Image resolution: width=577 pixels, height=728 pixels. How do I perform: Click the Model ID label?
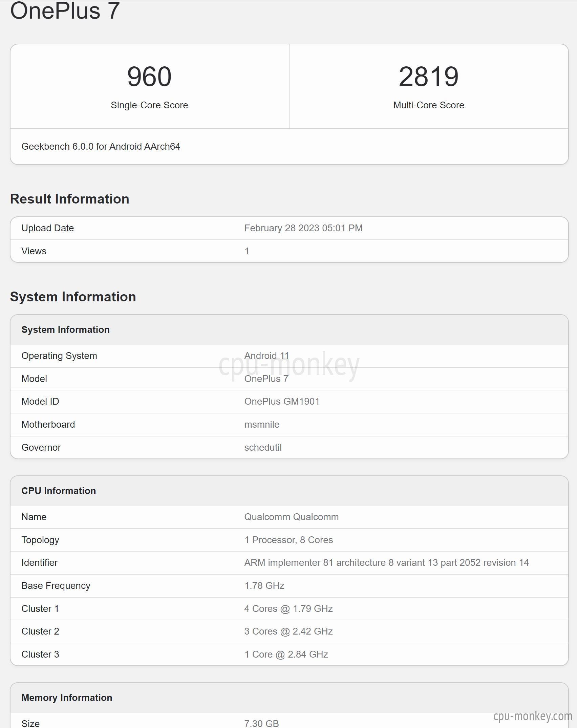[40, 402]
